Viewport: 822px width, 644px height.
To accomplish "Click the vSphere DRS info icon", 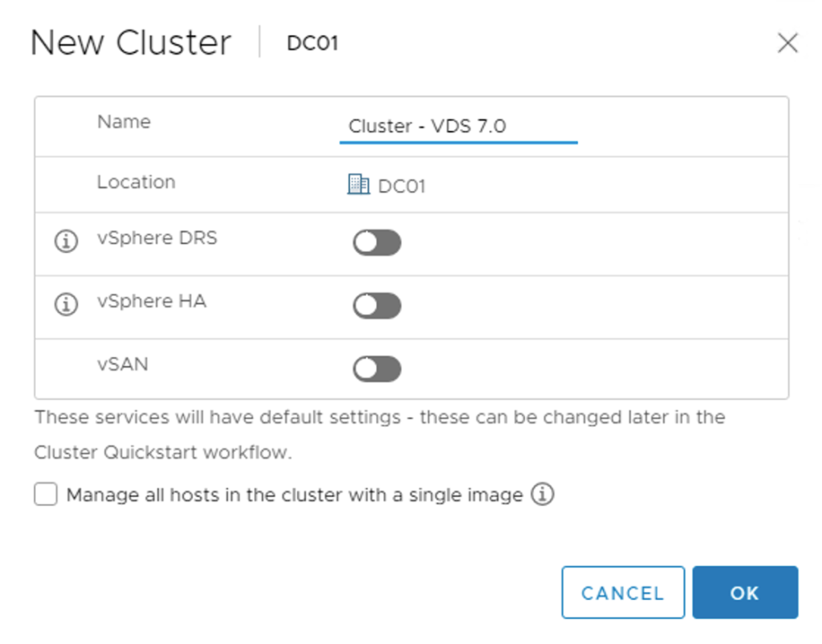I will coord(66,241).
